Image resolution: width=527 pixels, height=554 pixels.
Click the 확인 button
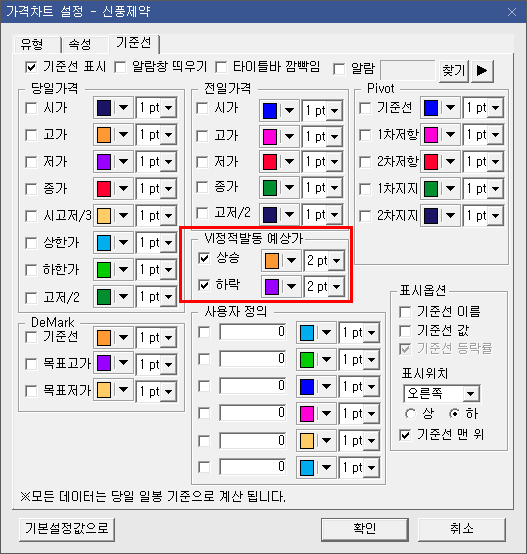[x=365, y=529]
